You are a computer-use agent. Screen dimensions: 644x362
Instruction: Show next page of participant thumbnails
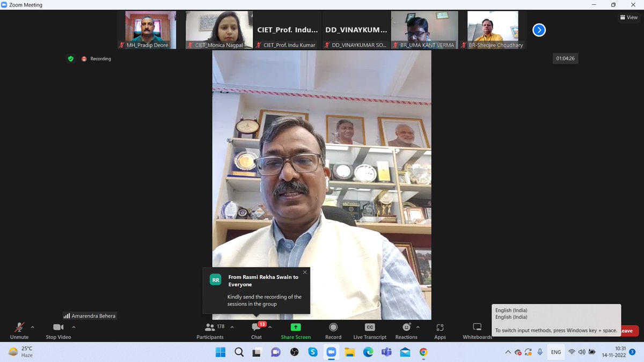click(539, 30)
